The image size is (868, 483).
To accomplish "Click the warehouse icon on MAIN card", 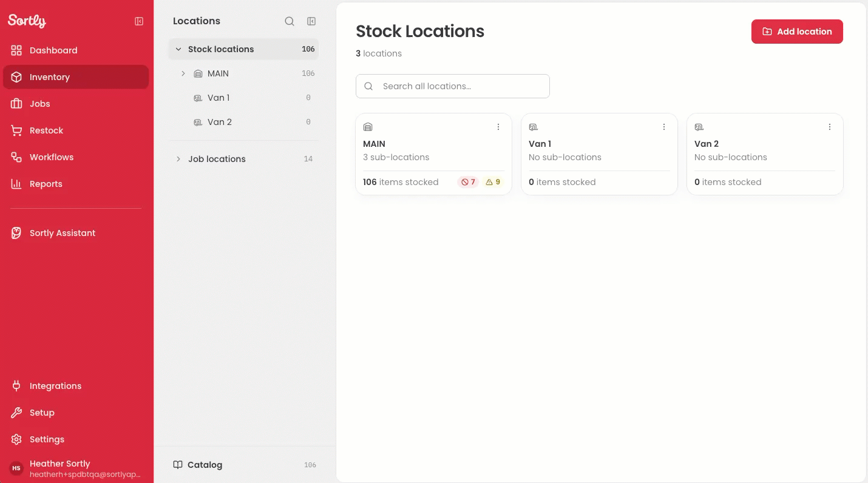I will pos(368,127).
